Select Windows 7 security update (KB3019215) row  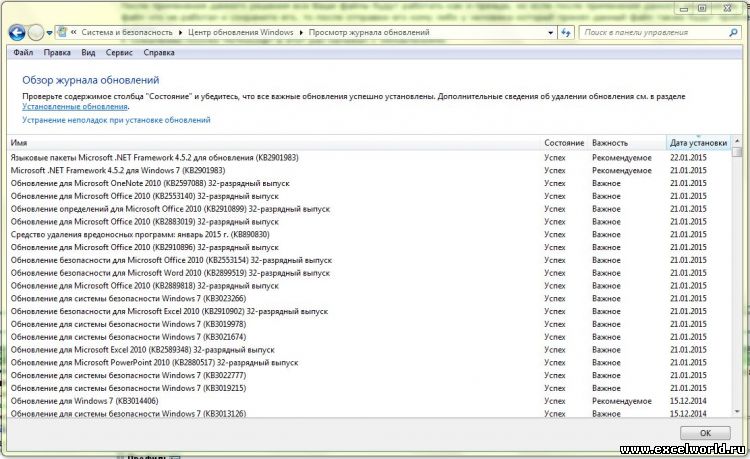369,388
